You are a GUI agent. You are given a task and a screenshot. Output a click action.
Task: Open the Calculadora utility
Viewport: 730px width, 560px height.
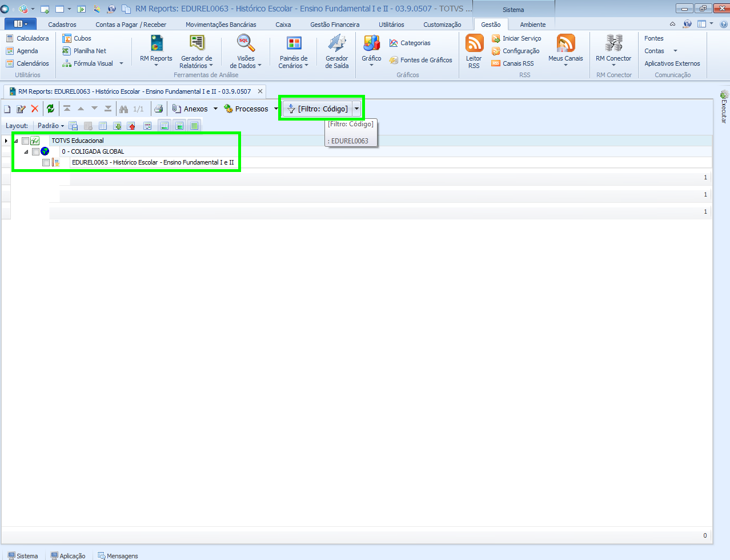[x=27, y=38]
